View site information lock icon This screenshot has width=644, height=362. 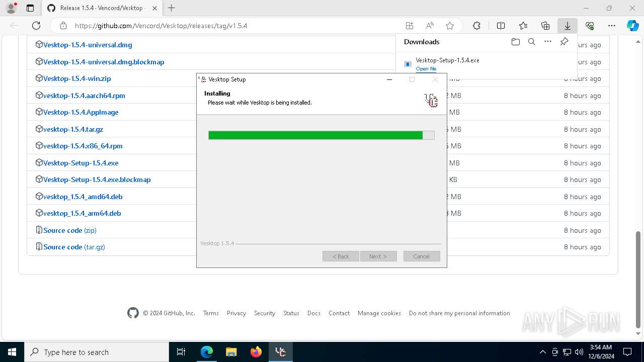point(63,26)
